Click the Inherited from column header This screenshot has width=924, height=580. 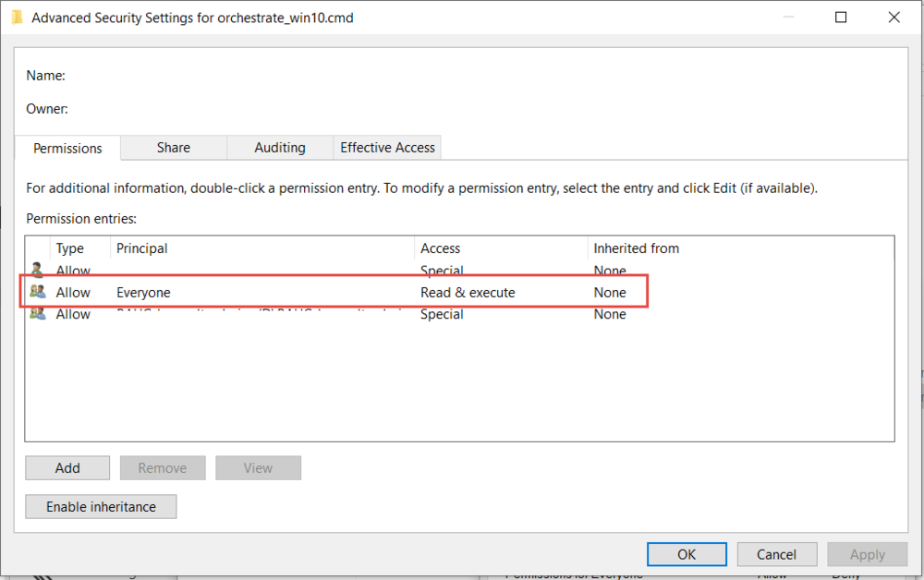[x=636, y=248]
